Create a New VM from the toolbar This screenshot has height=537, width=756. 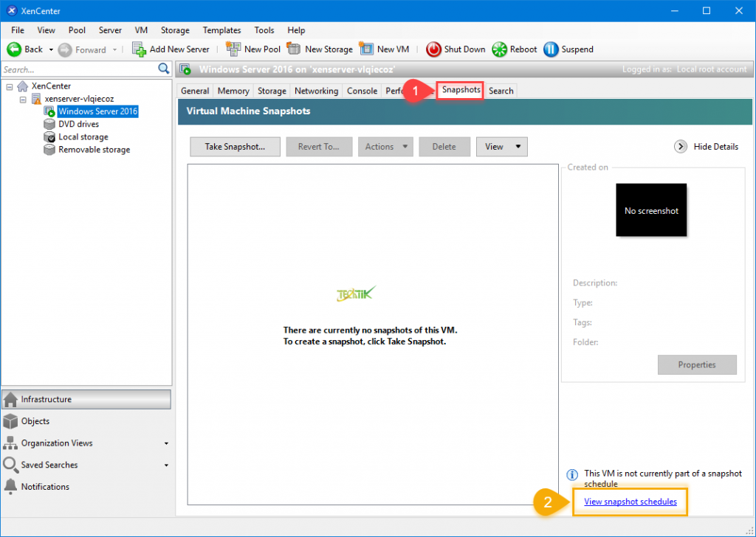click(x=384, y=49)
